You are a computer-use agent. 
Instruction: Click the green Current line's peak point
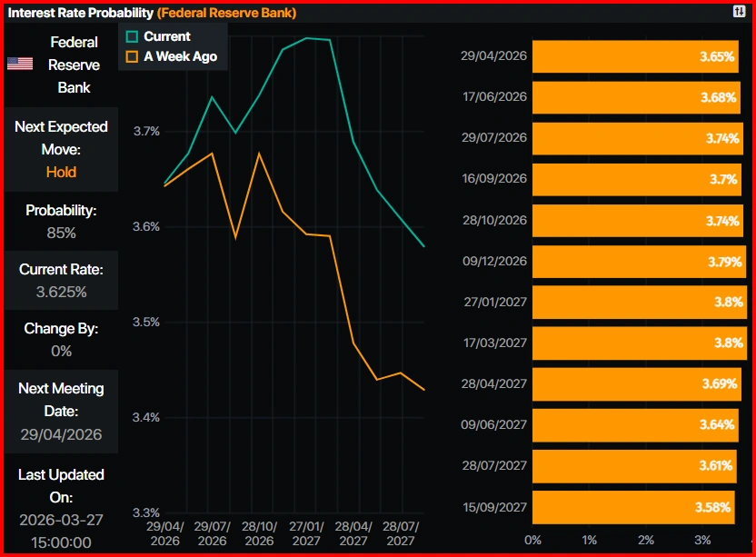point(307,38)
